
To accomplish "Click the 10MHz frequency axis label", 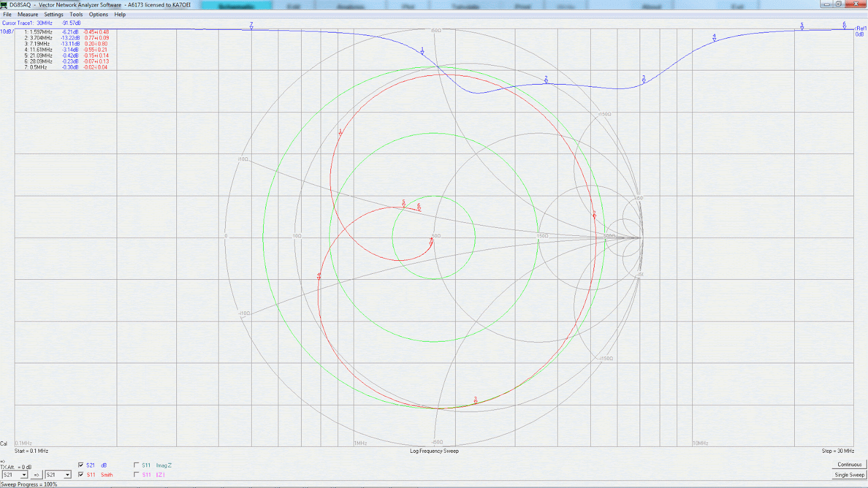I will [700, 444].
